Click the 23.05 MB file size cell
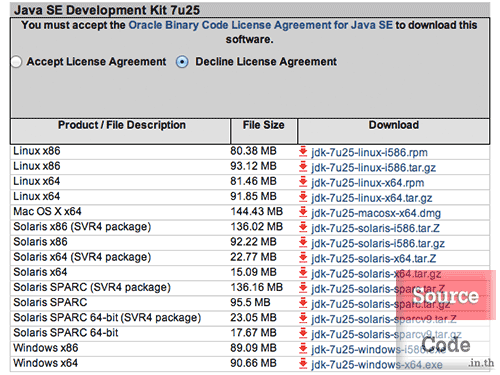Screen dimensions: 500x375 pos(253,317)
